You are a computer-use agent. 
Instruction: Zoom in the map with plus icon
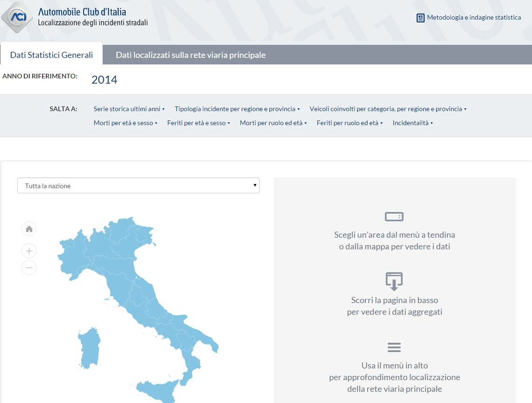[x=29, y=251]
